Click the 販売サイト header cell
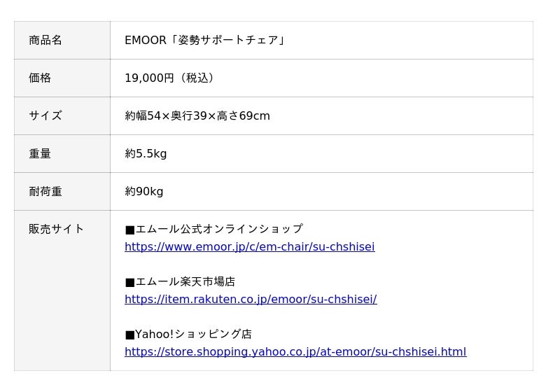 point(62,290)
